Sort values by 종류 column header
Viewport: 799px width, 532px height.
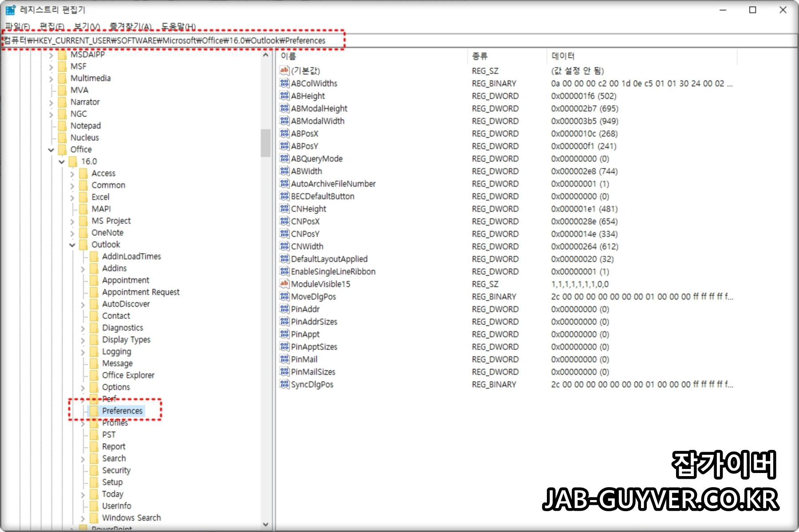coord(507,56)
